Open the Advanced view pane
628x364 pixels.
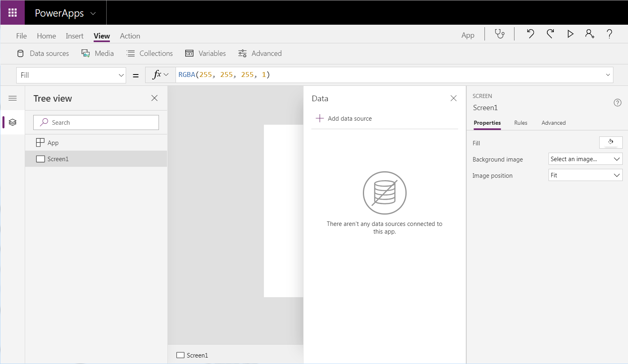pos(260,53)
